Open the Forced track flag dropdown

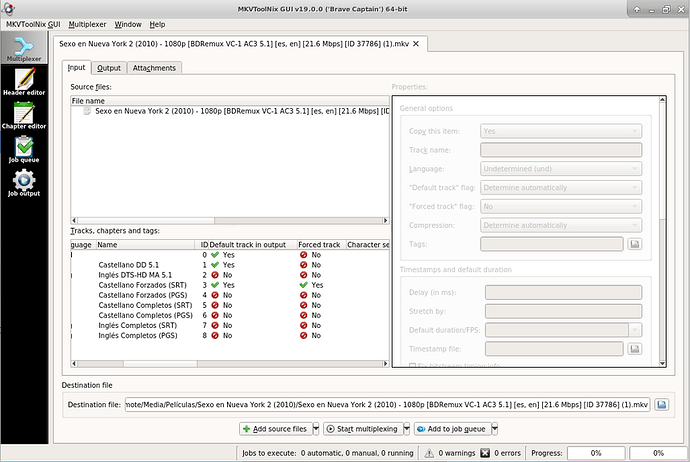click(x=561, y=206)
